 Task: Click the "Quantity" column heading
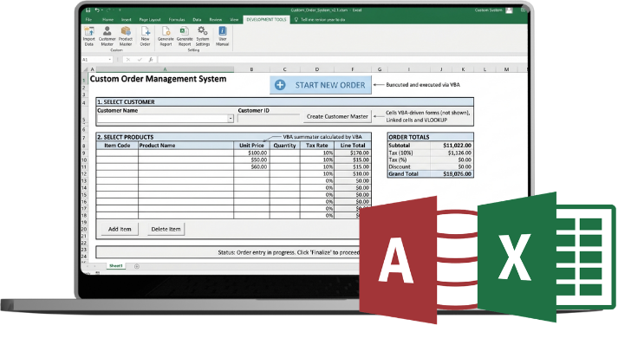[x=284, y=146]
